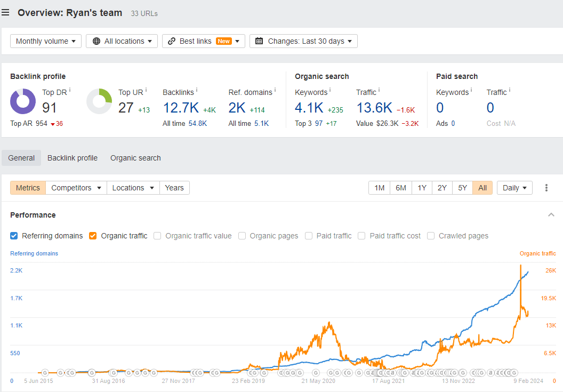The width and height of the screenshot is (563, 392).
Task: Open the hamburger menu icon
Action: coord(6,13)
